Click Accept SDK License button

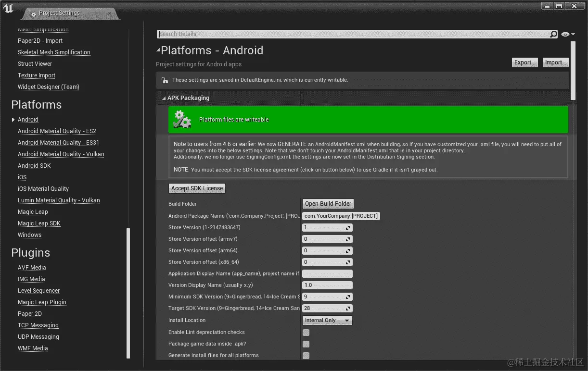tap(197, 188)
